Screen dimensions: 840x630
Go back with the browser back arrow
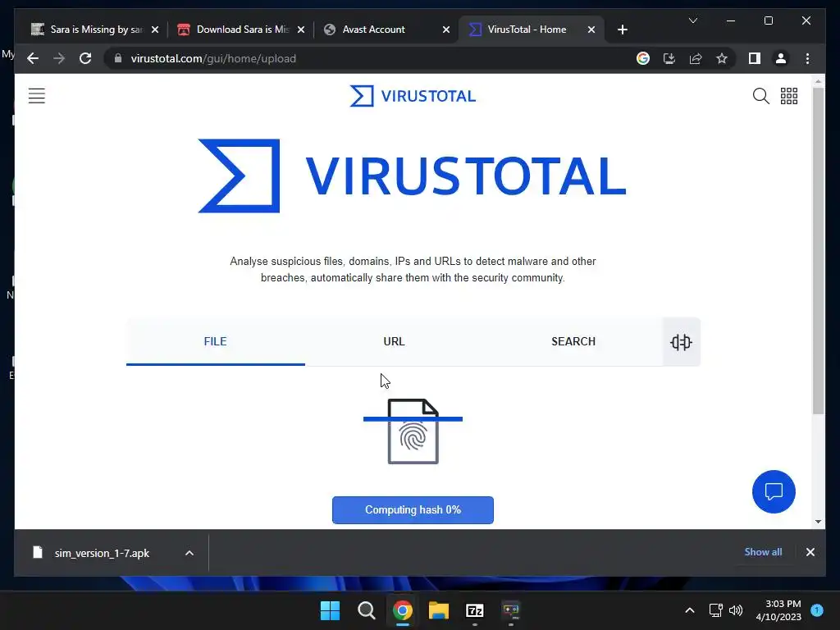coord(33,58)
